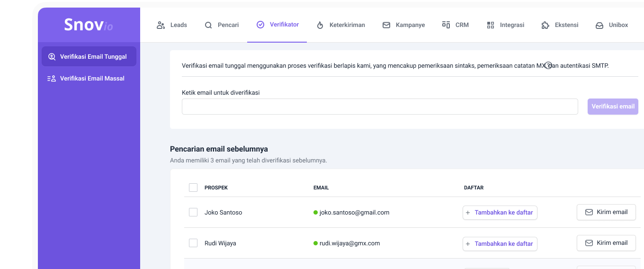Click the Pencari magnifier icon

pos(208,25)
